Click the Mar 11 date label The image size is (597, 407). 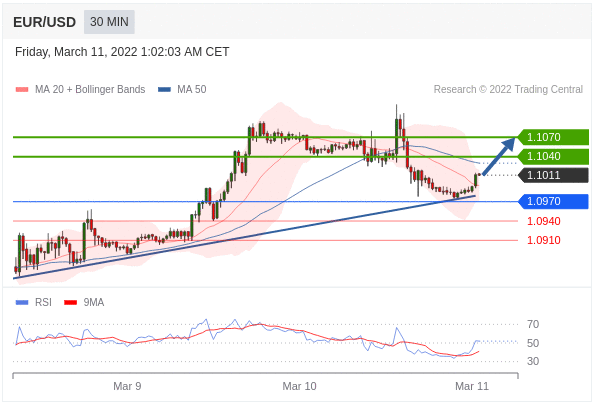(472, 386)
